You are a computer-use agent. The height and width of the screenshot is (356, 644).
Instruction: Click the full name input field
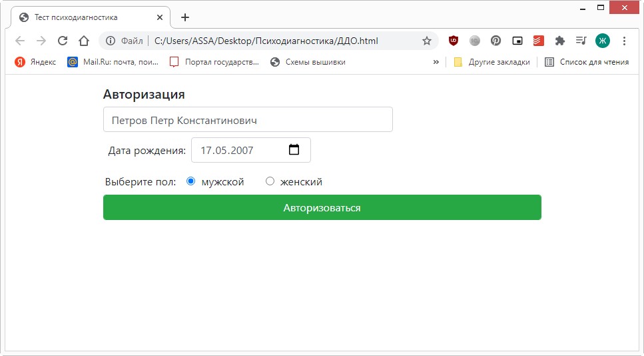pyautogui.click(x=248, y=120)
